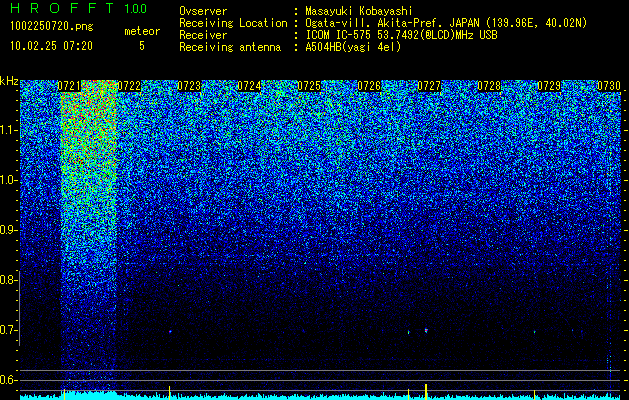Click the HROFFT title text
This screenshot has width=629, height=400.
[62, 8]
